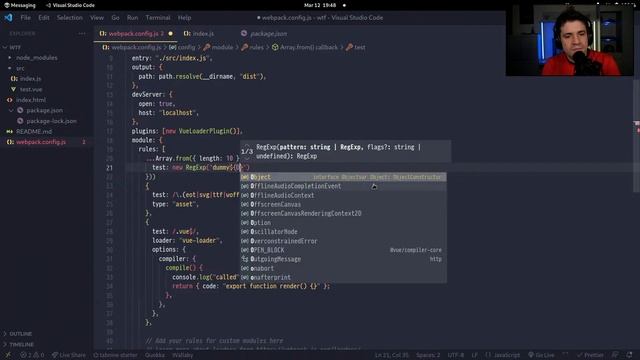Open the Help menu
Viewport: 640px width, 360px height.
point(184,18)
